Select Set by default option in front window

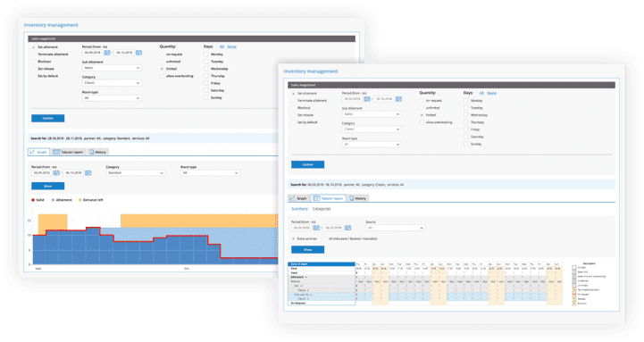pyautogui.click(x=294, y=122)
